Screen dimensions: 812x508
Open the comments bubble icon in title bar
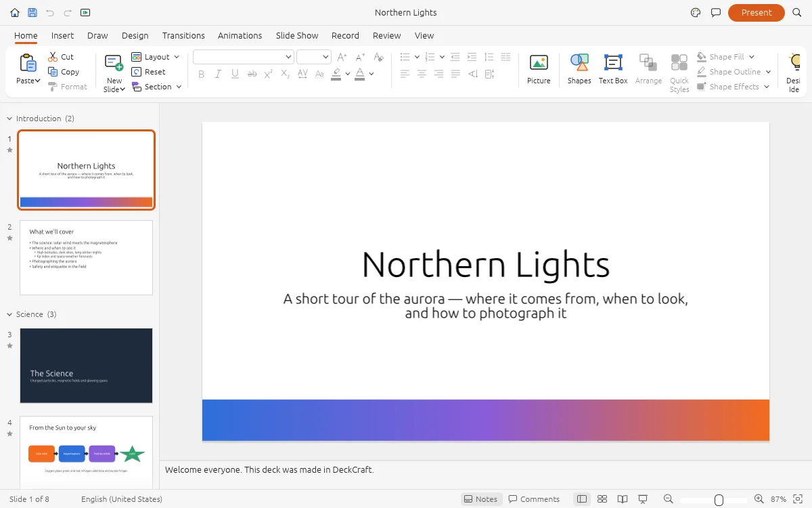point(716,12)
